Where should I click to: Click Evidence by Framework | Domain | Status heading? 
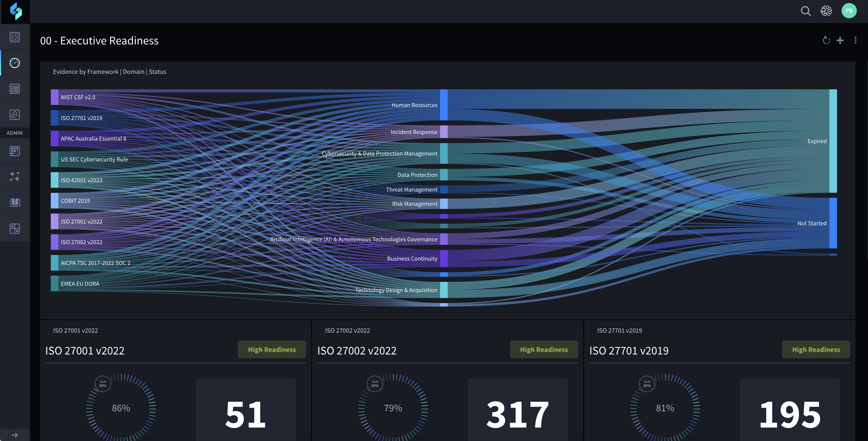[x=109, y=72]
